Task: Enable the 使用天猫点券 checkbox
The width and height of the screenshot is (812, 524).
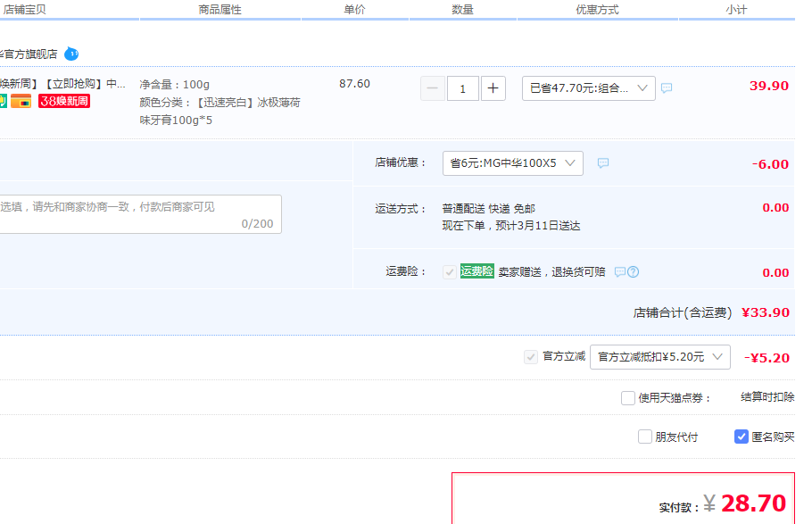Action: pos(628,398)
